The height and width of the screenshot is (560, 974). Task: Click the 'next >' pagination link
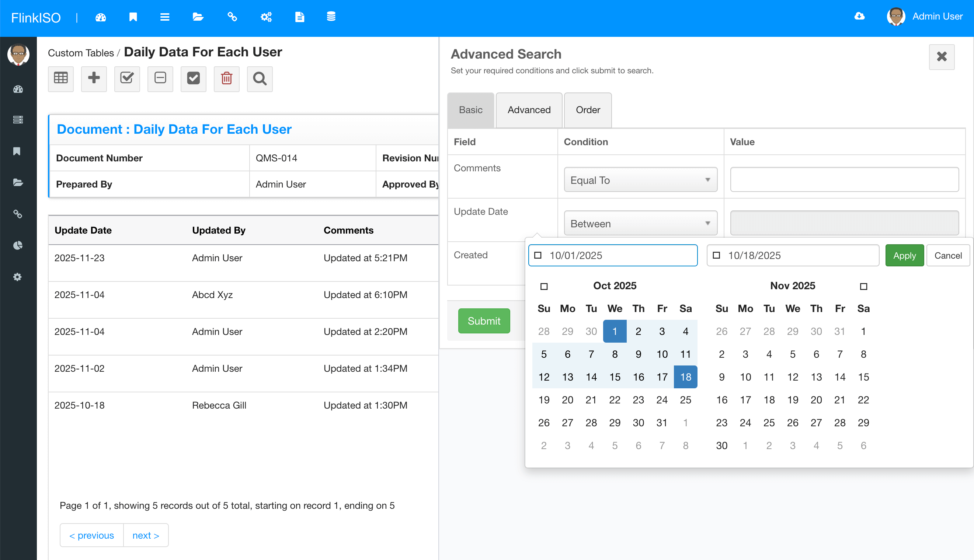[x=146, y=535]
